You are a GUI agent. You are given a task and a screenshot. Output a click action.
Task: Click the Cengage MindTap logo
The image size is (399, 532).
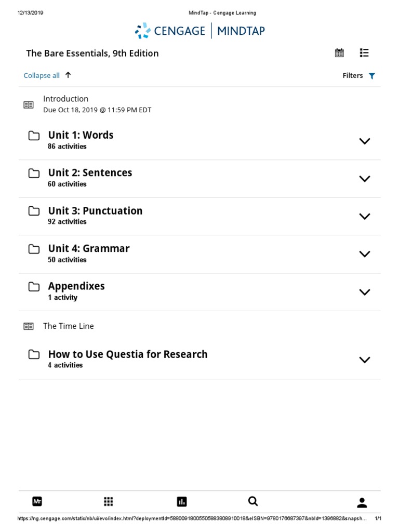199,31
